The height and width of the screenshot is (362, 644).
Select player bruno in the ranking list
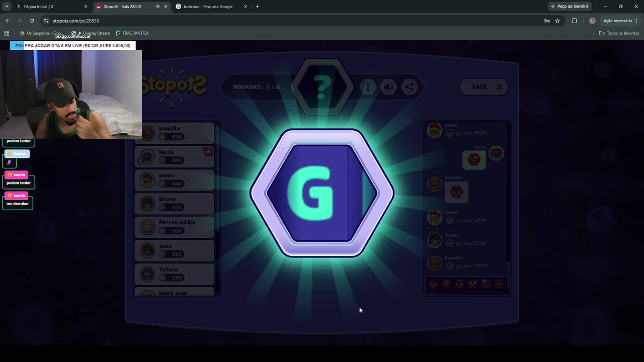click(x=175, y=204)
